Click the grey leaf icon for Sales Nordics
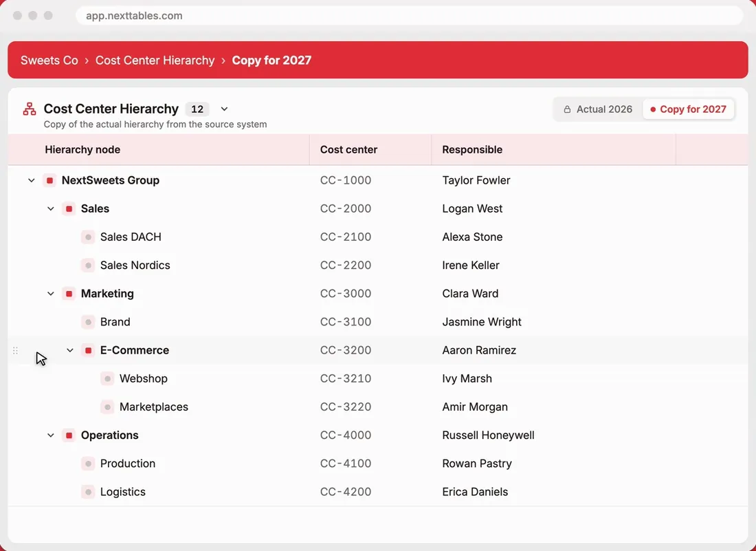This screenshot has width=756, height=551. click(x=88, y=266)
